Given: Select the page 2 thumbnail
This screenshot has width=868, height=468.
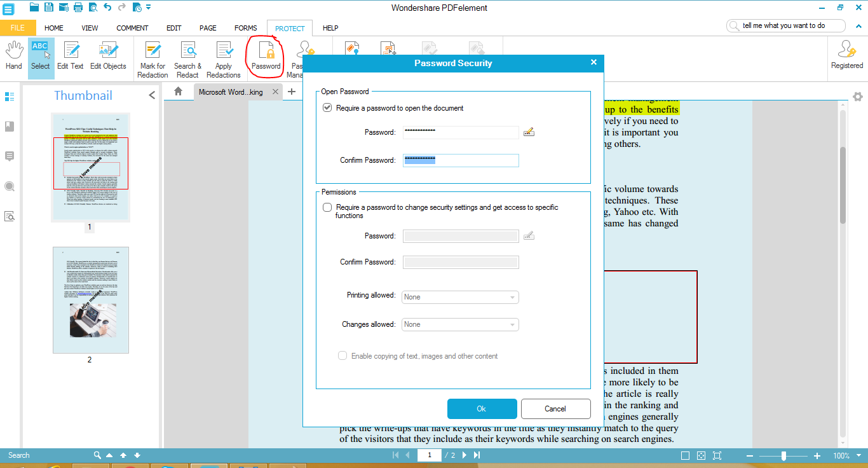Looking at the screenshot, I should [90, 299].
